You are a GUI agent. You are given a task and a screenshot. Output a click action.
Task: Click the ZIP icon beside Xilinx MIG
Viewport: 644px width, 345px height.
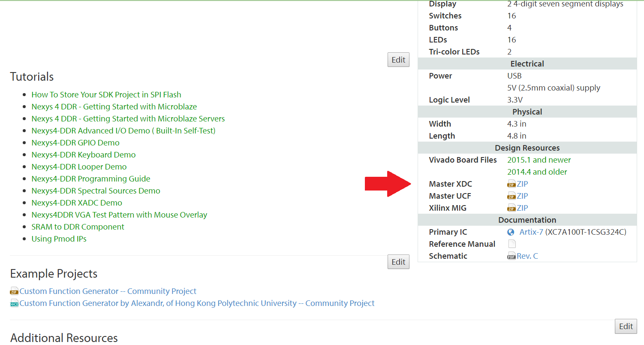click(512, 208)
